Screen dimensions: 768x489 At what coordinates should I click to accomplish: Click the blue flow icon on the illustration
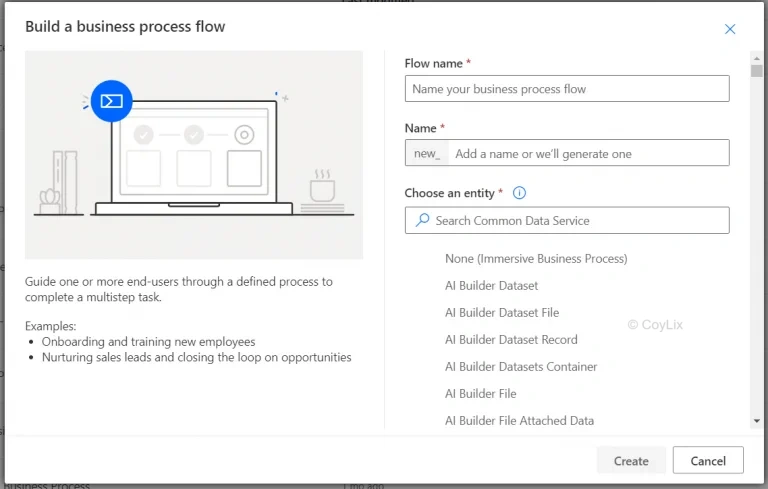click(x=112, y=101)
